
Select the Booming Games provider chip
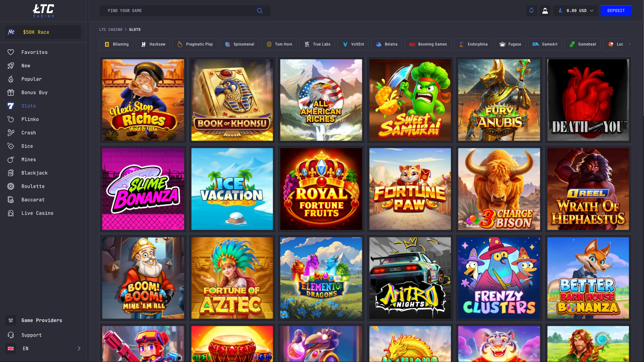click(428, 44)
